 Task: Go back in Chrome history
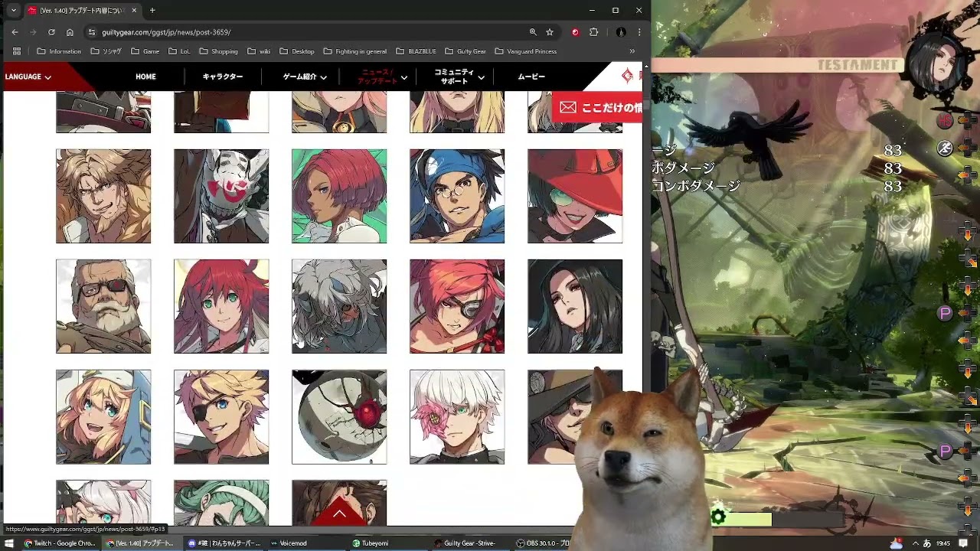(x=15, y=32)
